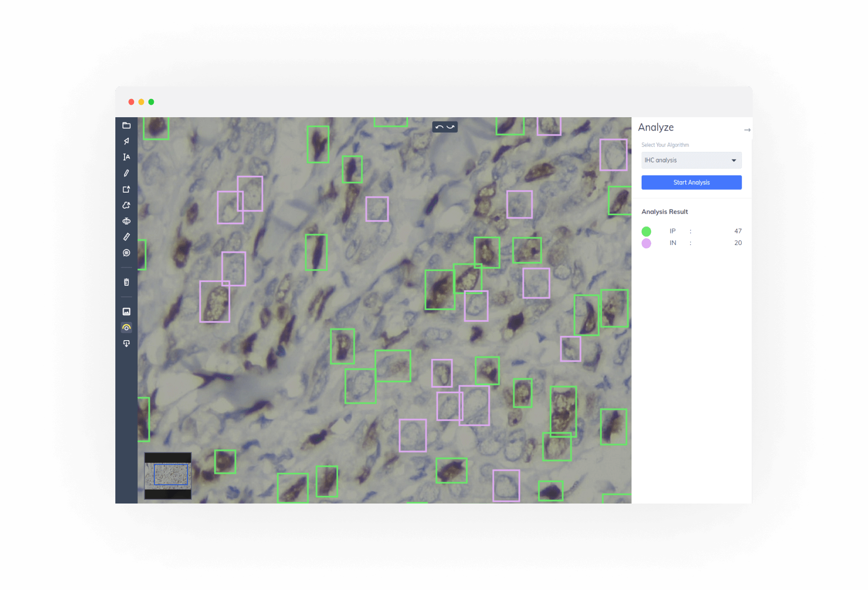This screenshot has height=590, width=868.
Task: Click the download icon in sidebar
Action: [126, 344]
